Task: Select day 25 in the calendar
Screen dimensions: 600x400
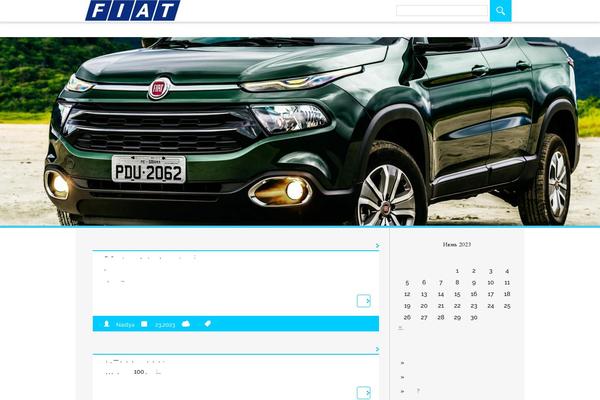Action: click(507, 306)
